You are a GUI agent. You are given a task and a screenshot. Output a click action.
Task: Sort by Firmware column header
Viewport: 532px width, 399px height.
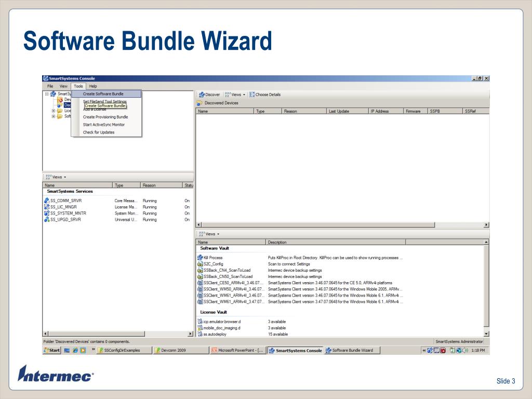[x=415, y=111]
